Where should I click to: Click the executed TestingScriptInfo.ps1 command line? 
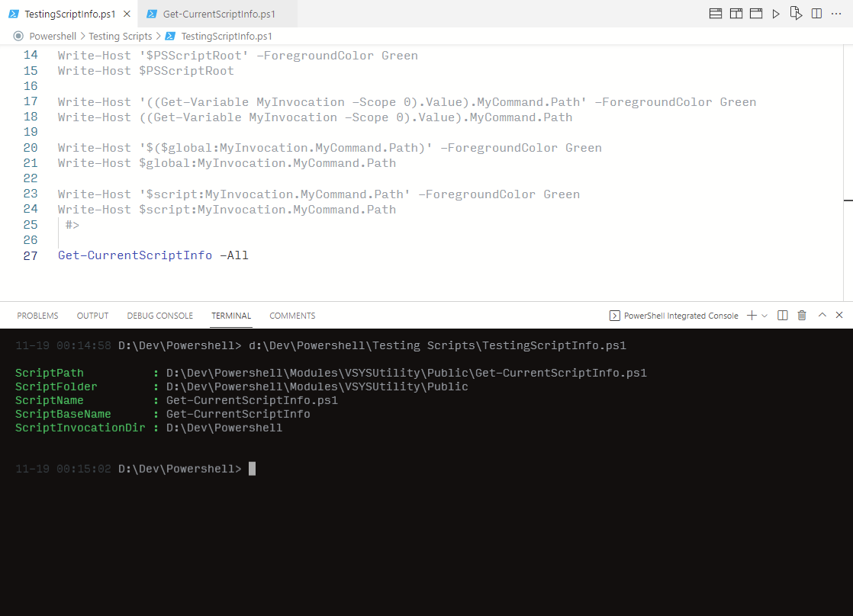click(437, 345)
